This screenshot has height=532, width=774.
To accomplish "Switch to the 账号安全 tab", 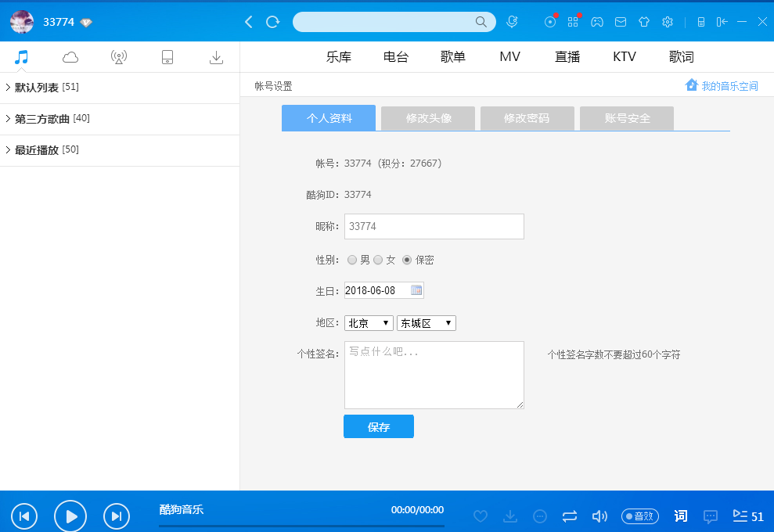I will 627,118.
